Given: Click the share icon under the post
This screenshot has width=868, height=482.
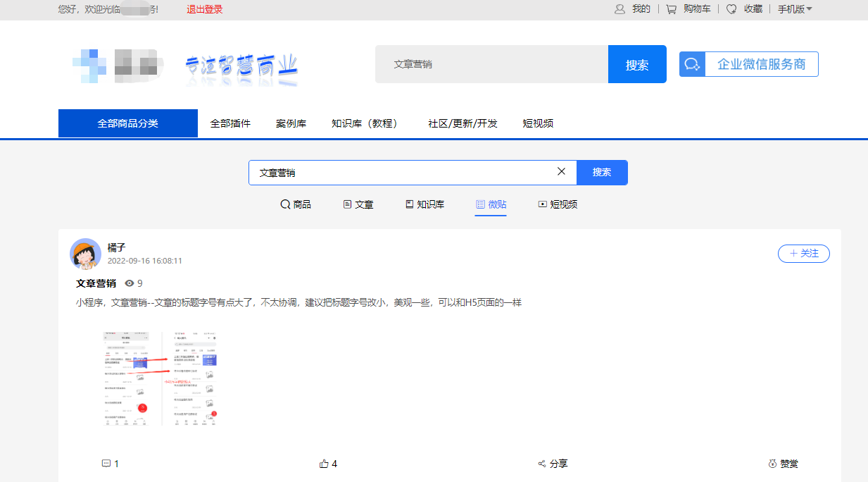Looking at the screenshot, I should (542, 464).
